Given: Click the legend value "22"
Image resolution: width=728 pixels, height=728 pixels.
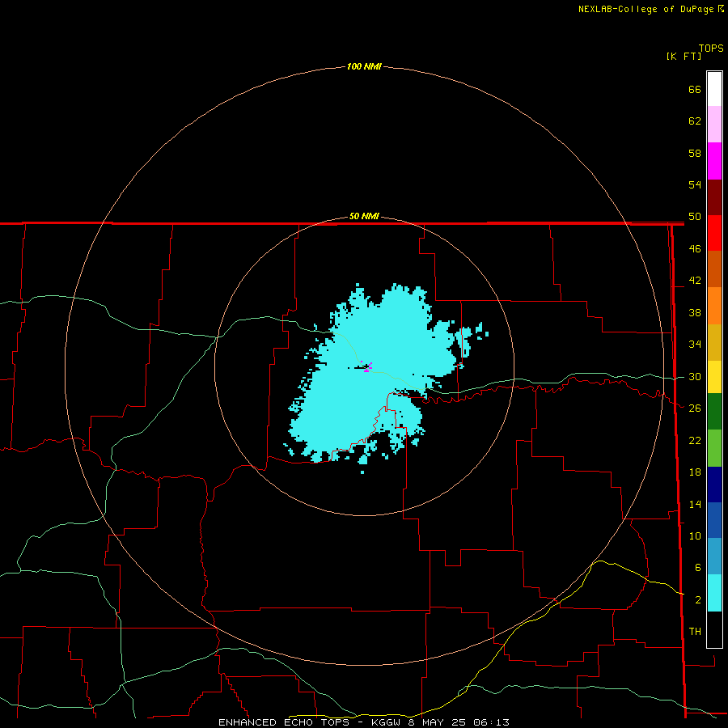Looking at the screenshot, I should (695, 440).
